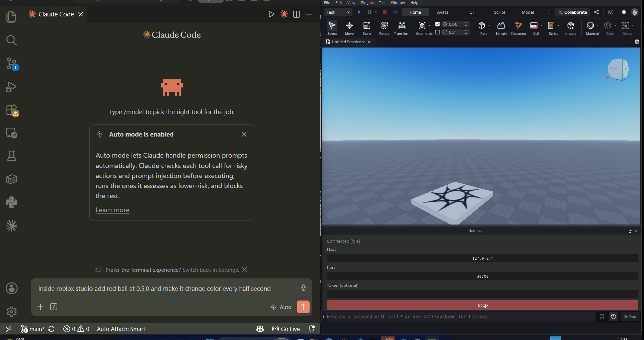Expand the pause button dropdown arrow

(376, 12)
